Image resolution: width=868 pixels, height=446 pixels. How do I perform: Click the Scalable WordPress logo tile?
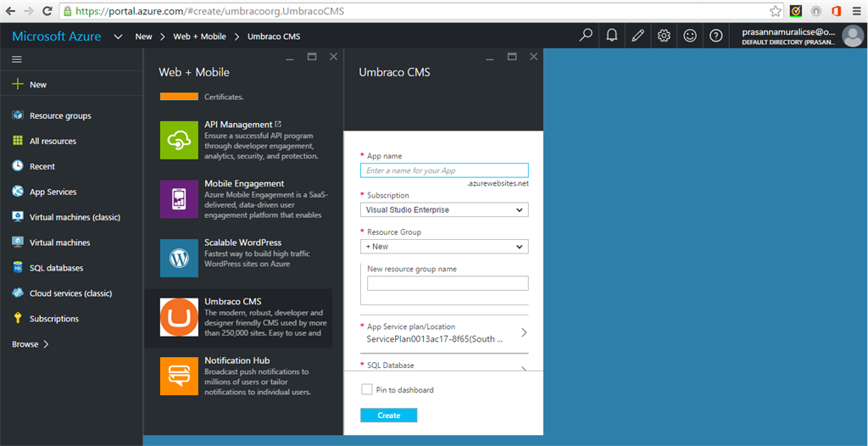(179, 258)
